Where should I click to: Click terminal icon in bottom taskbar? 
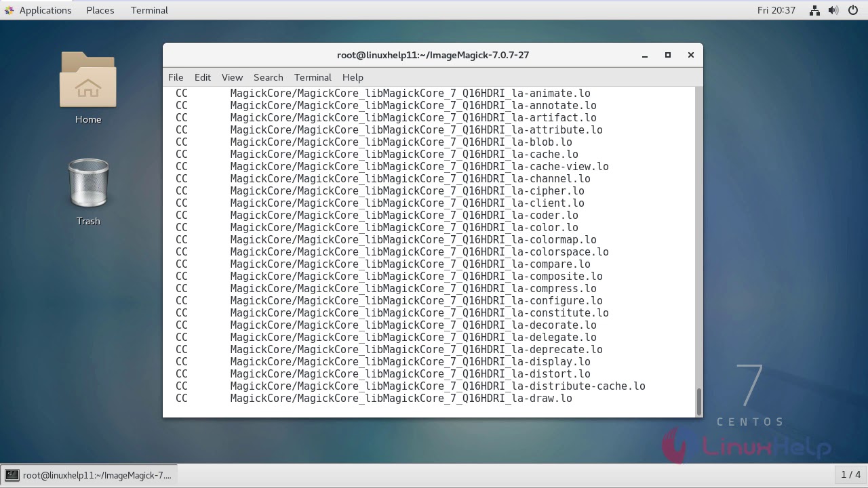(12, 475)
